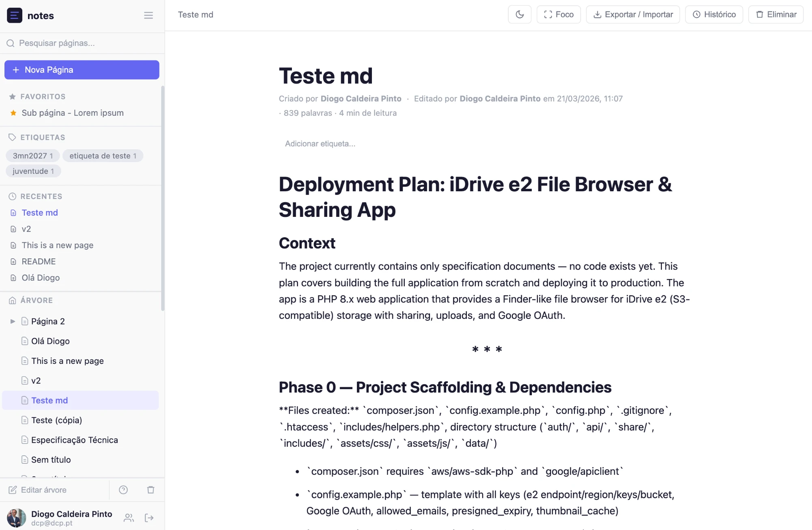Select Teste (cópia) in tree
The width and height of the screenshot is (812, 530).
(56, 420)
